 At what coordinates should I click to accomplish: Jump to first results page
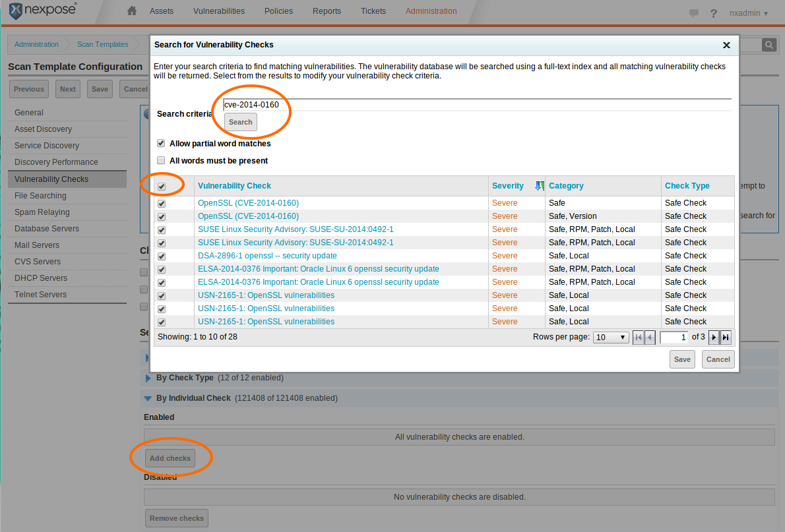[x=638, y=338]
